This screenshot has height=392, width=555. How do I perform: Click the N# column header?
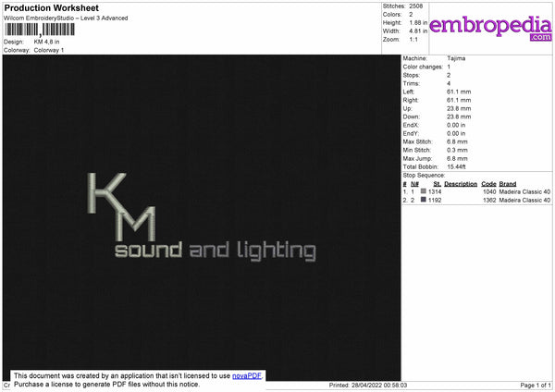click(414, 184)
